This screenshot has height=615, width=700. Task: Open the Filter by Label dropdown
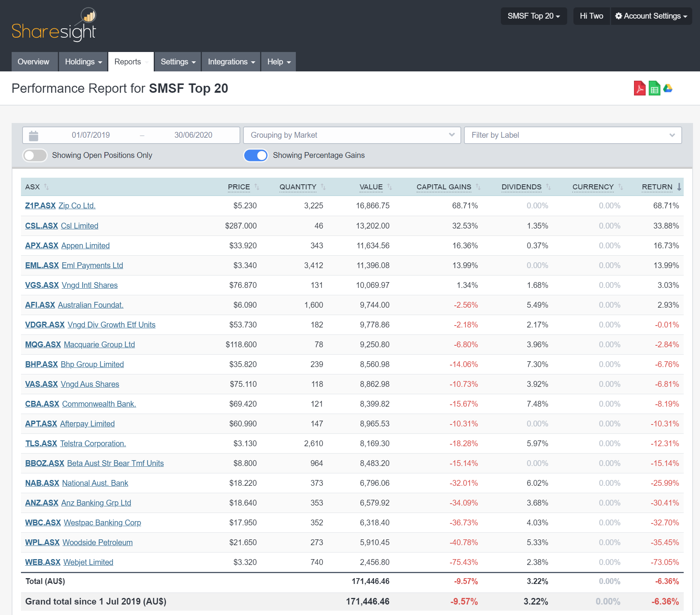(x=573, y=135)
